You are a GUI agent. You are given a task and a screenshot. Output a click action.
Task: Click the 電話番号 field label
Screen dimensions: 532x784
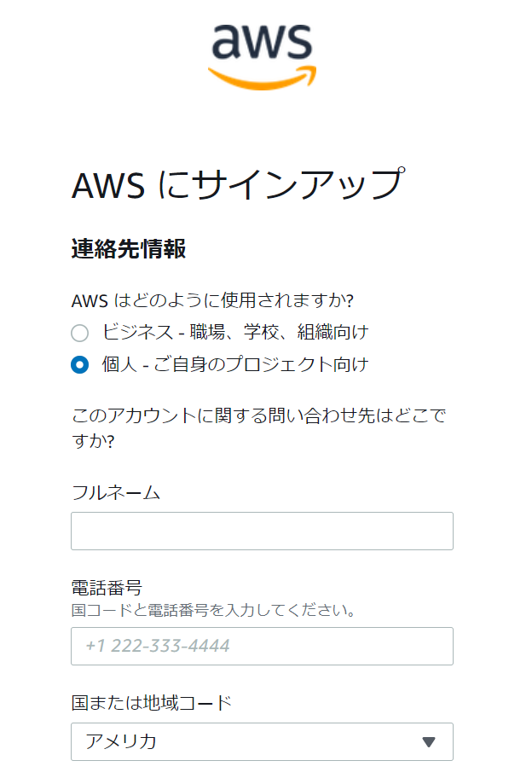click(x=107, y=588)
